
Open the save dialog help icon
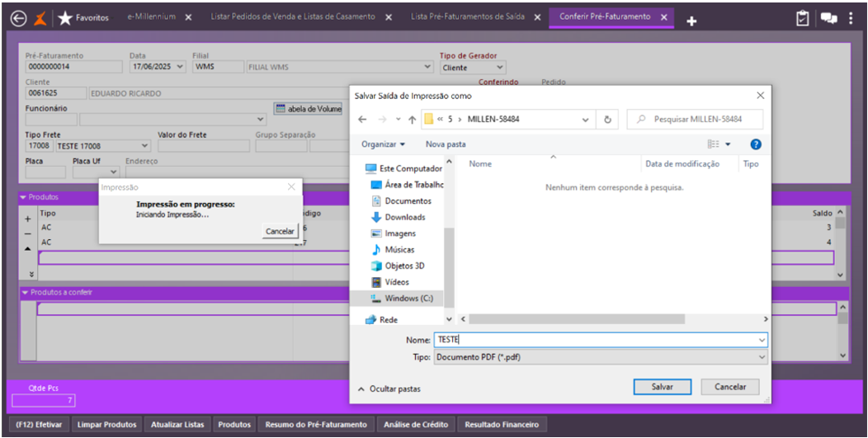click(x=756, y=144)
